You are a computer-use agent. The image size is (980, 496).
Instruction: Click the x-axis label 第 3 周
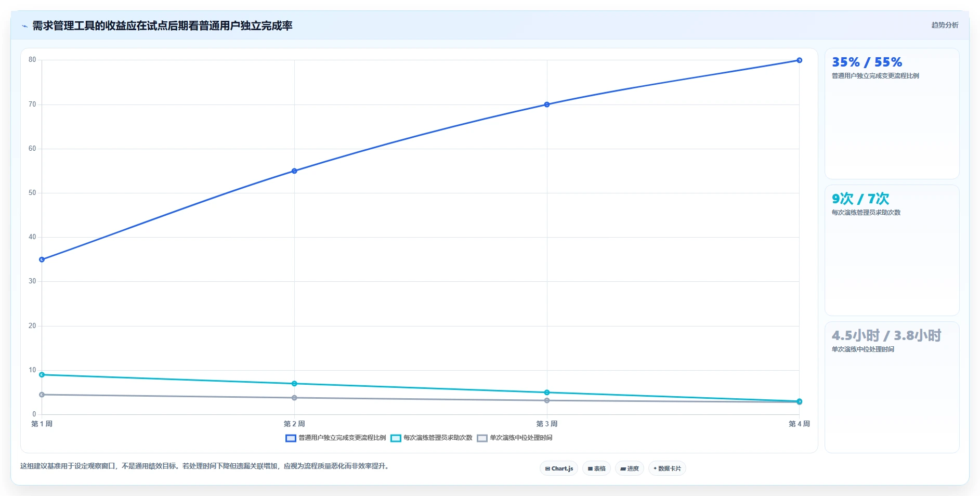[x=547, y=424]
